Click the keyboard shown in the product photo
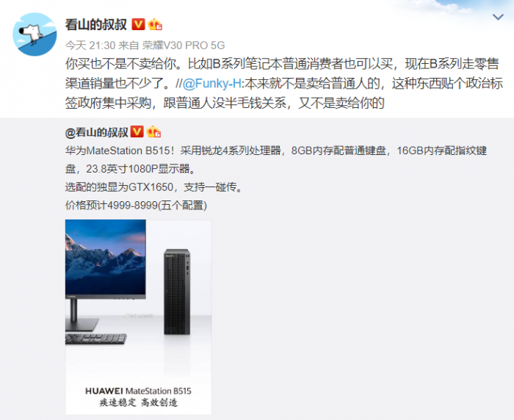Screen dimensions: 514x420 click(96, 338)
